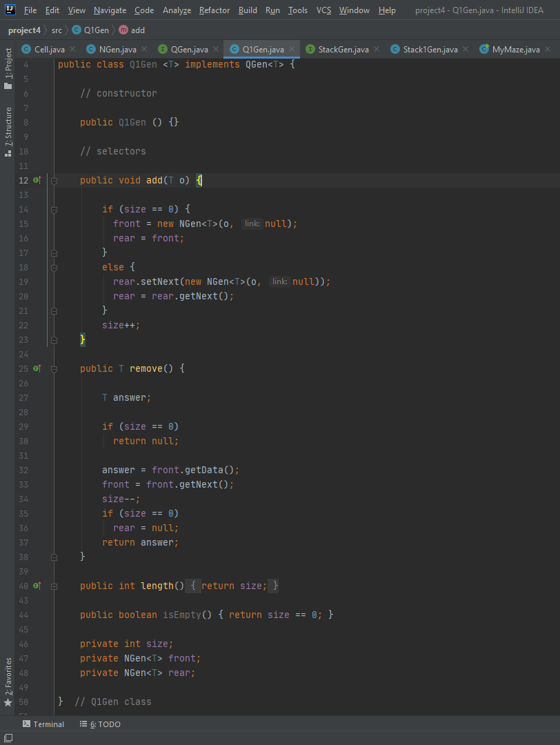Click fold end marker on line 21
The height and width of the screenshot is (745, 560).
[54, 310]
